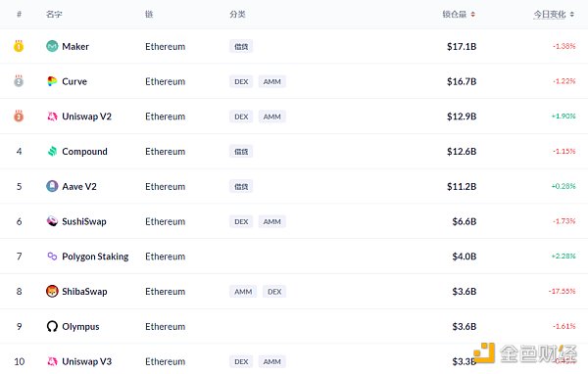Screen dimensions: 588x374
Task: Select the AMM tag on ShibaSwap row
Action: 243,292
